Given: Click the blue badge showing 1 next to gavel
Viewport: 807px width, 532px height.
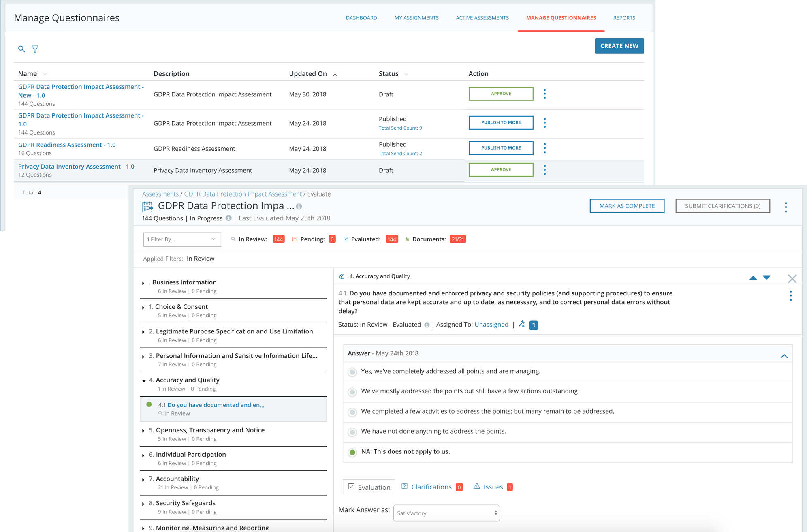Looking at the screenshot, I should [534, 325].
